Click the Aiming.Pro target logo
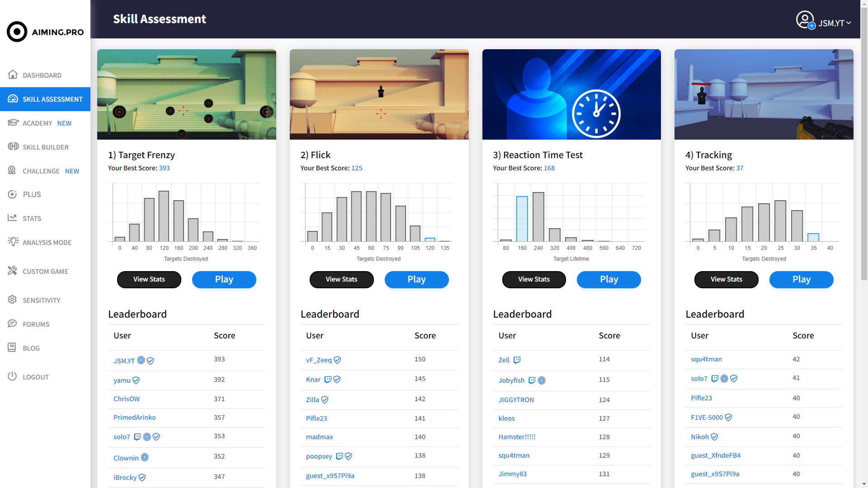Viewport: 868px width, 488px height. tap(17, 32)
